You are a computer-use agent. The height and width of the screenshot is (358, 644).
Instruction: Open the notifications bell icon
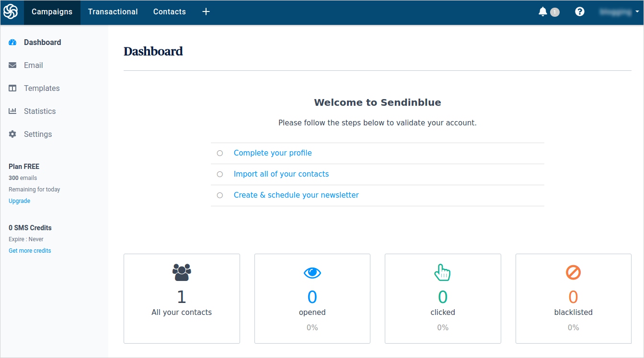pos(543,12)
